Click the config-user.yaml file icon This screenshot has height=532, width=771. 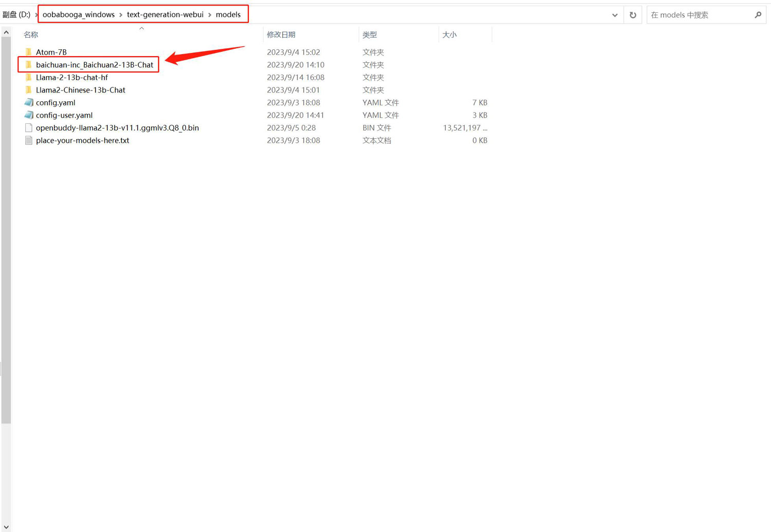pyautogui.click(x=29, y=115)
